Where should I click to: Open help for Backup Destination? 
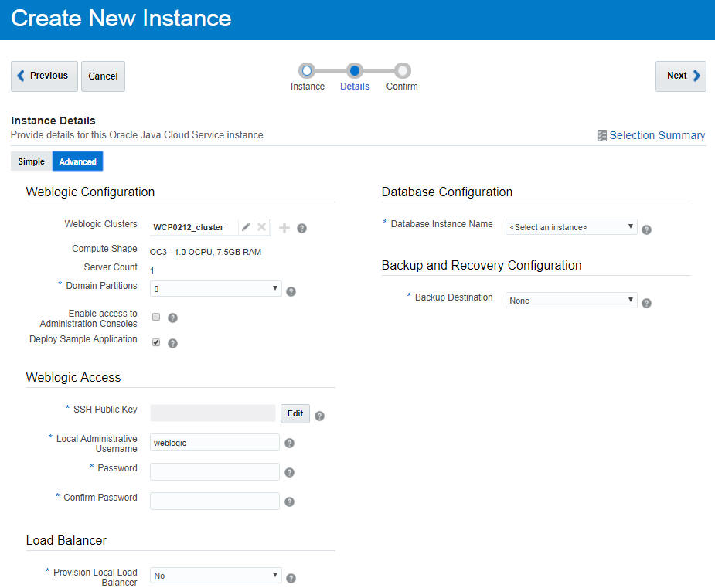coord(646,302)
